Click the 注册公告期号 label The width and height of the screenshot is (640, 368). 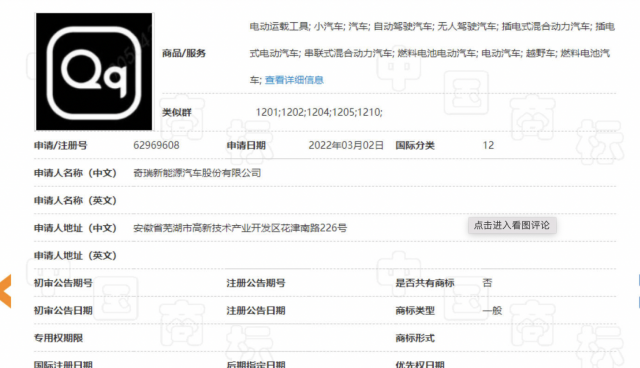256,283
